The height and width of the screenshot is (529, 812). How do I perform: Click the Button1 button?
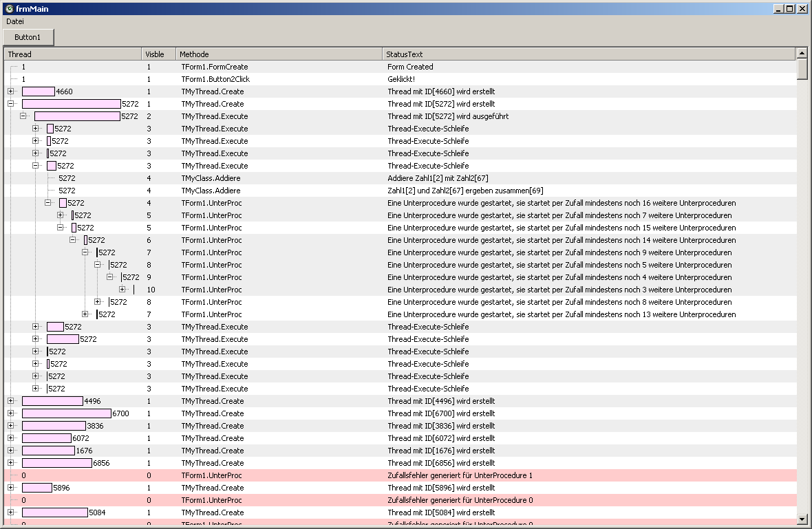click(x=28, y=37)
